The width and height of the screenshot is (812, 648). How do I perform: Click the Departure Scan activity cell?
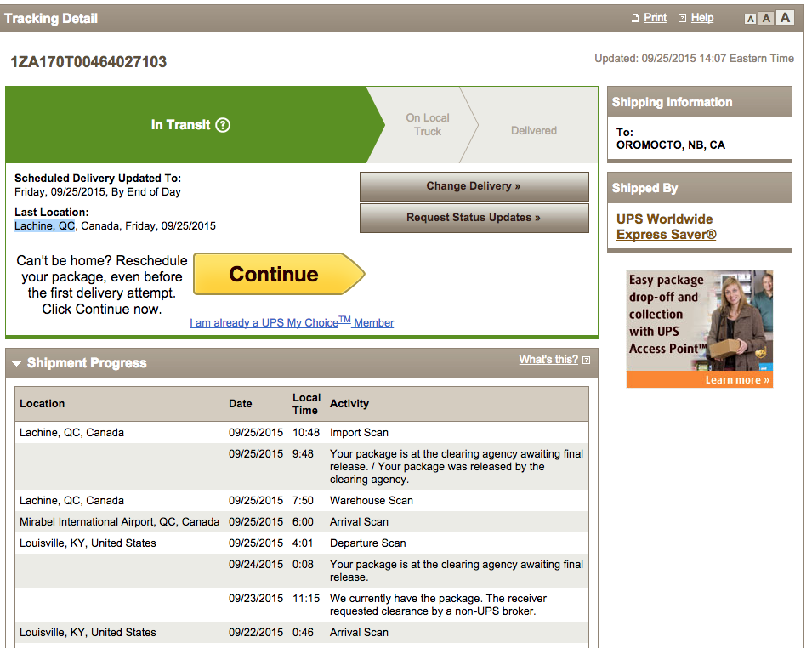tap(367, 543)
